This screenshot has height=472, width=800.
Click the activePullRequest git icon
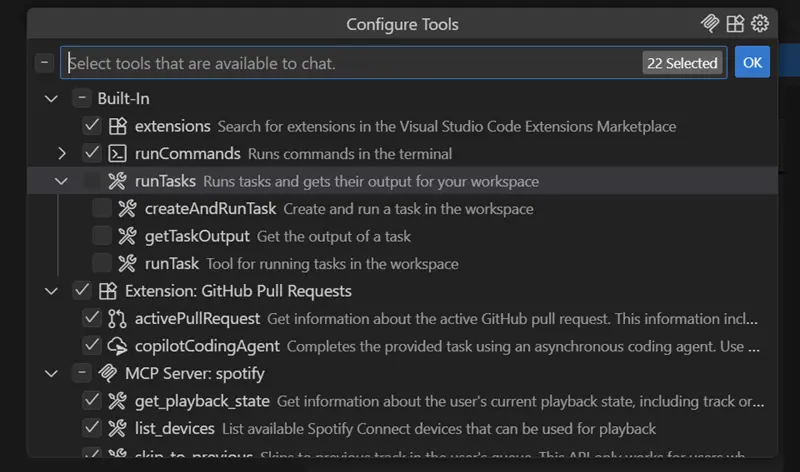click(117, 318)
